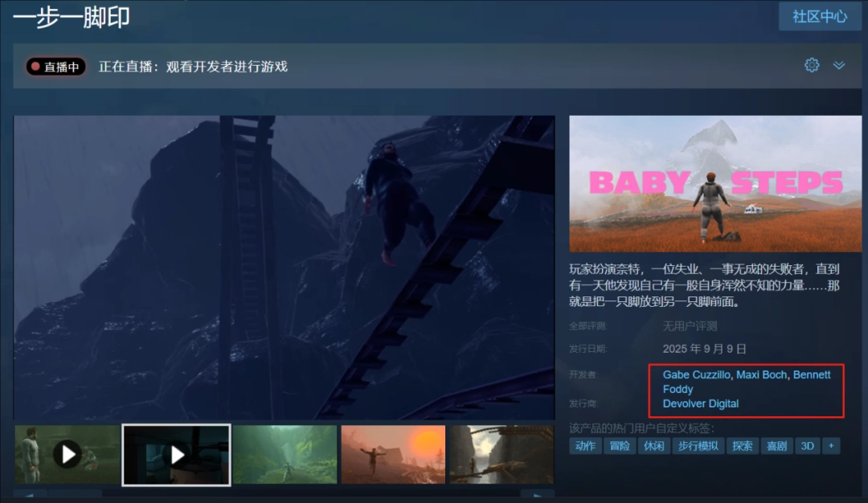The width and height of the screenshot is (868, 503).
Task: Click the 休闲 tag
Action: pos(653,446)
